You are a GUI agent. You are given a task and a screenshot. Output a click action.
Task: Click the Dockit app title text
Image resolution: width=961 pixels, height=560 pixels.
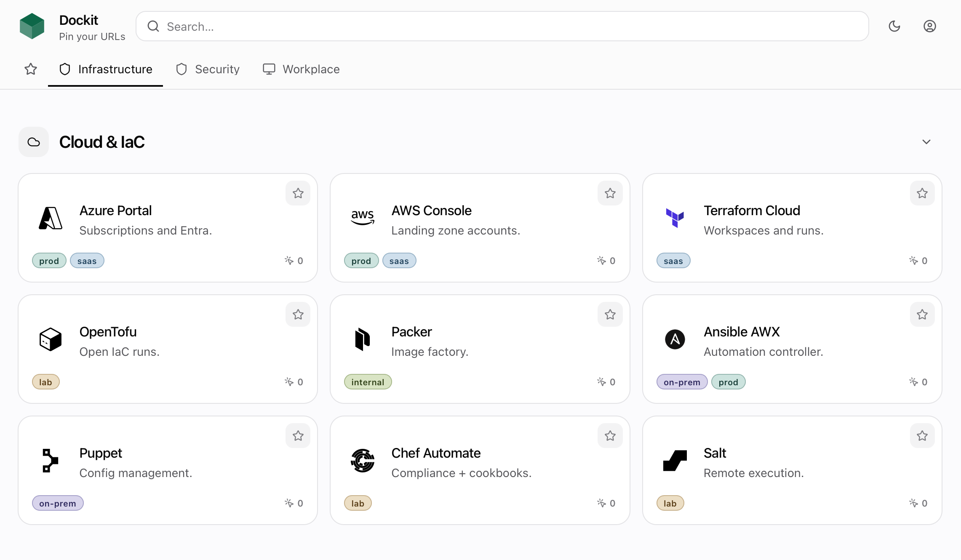coord(79,20)
